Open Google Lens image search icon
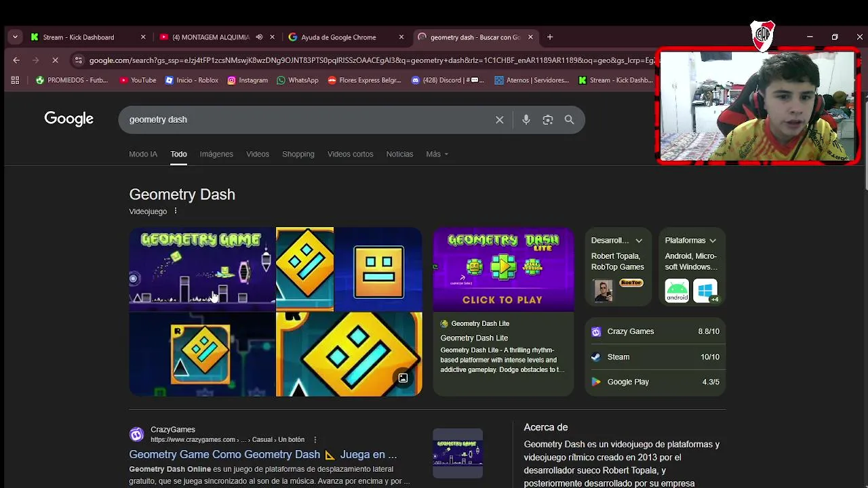Viewport: 868px width, 488px height. tap(548, 120)
